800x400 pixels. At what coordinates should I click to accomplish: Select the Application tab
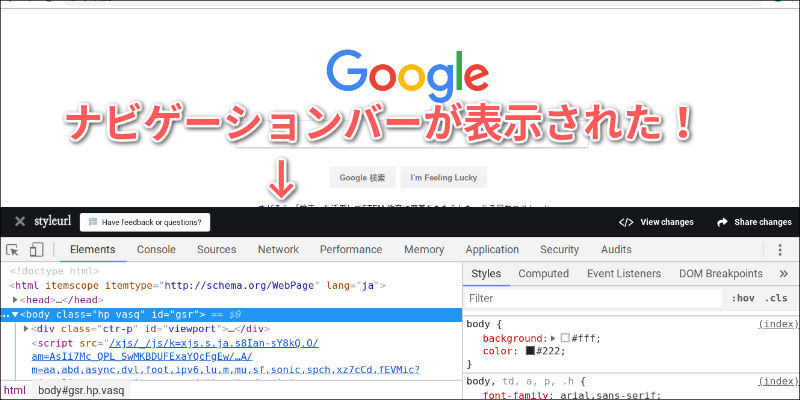492,249
